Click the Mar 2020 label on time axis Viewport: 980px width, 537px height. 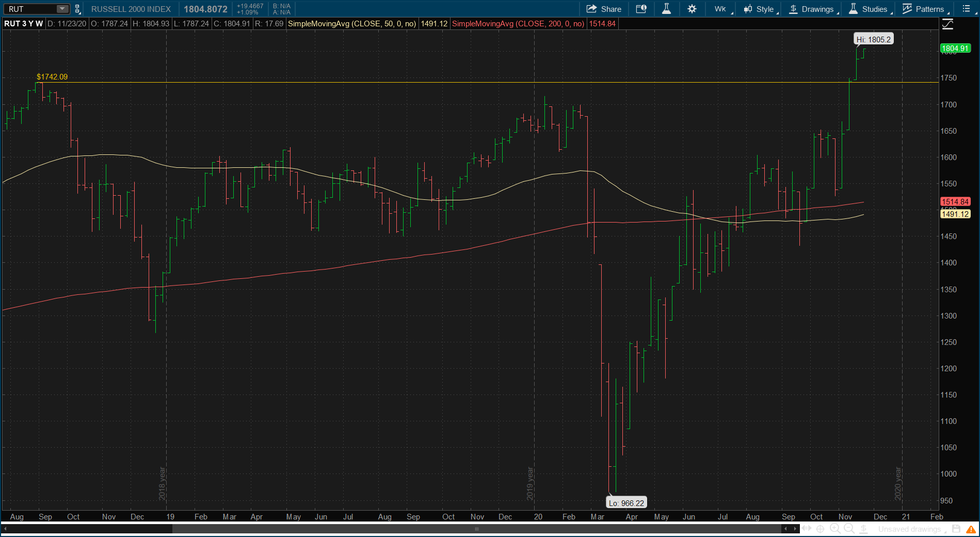[x=598, y=517]
